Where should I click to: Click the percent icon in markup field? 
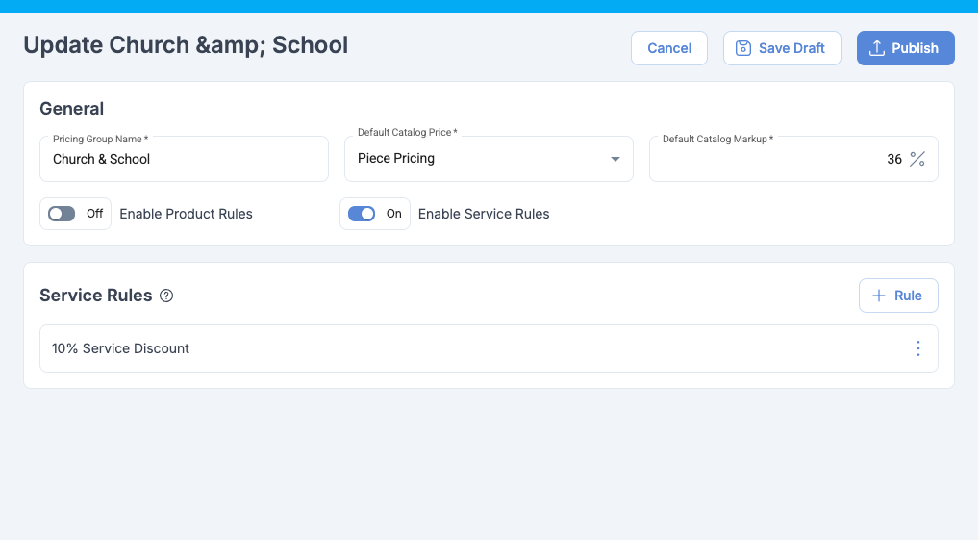point(917,159)
